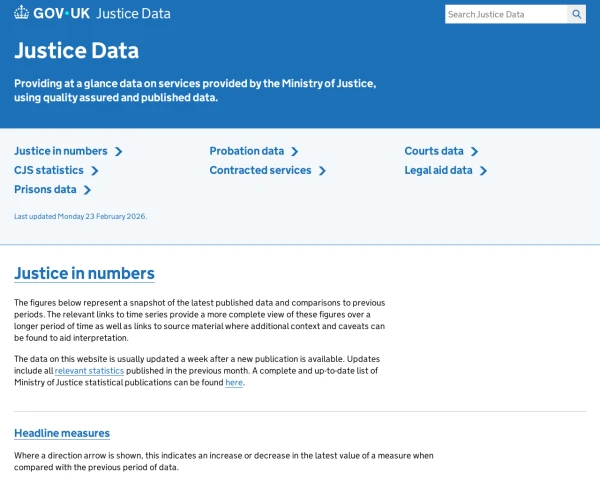Image resolution: width=600 pixels, height=480 pixels.
Task: Click the chevron next to Justice in numbers
Action: pos(119,152)
